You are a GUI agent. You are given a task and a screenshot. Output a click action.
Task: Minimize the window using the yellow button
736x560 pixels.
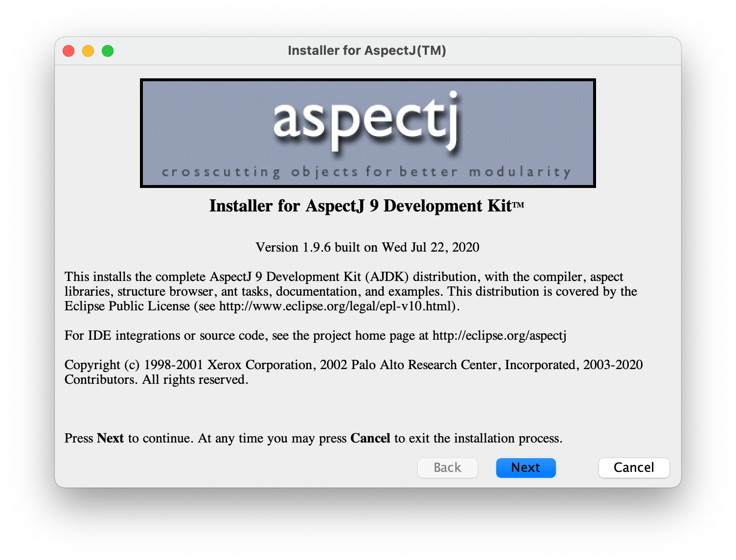coord(88,51)
